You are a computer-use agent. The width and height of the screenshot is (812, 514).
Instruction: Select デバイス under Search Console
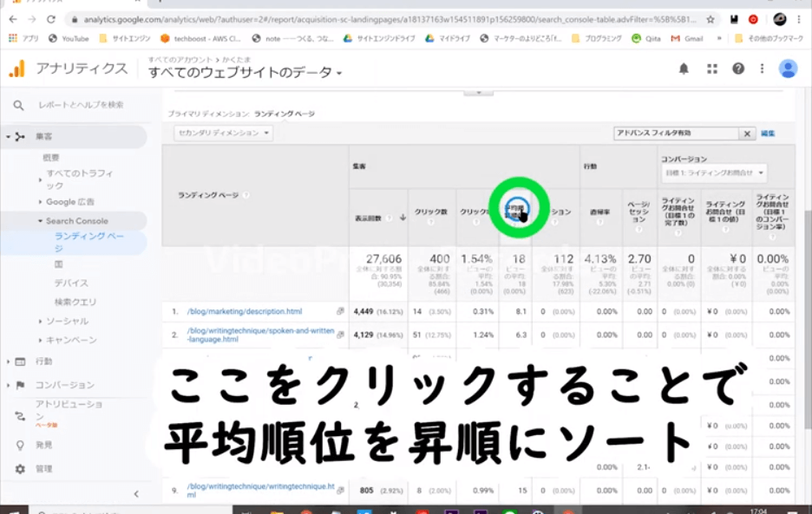pyautogui.click(x=71, y=283)
